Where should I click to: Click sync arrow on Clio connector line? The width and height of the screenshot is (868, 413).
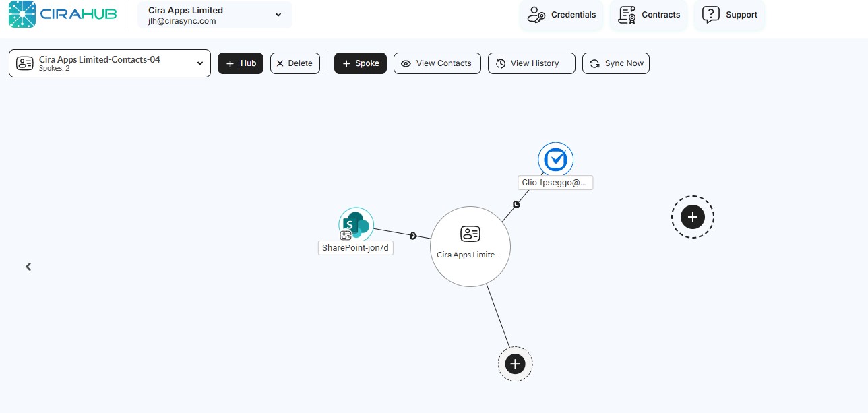516,203
